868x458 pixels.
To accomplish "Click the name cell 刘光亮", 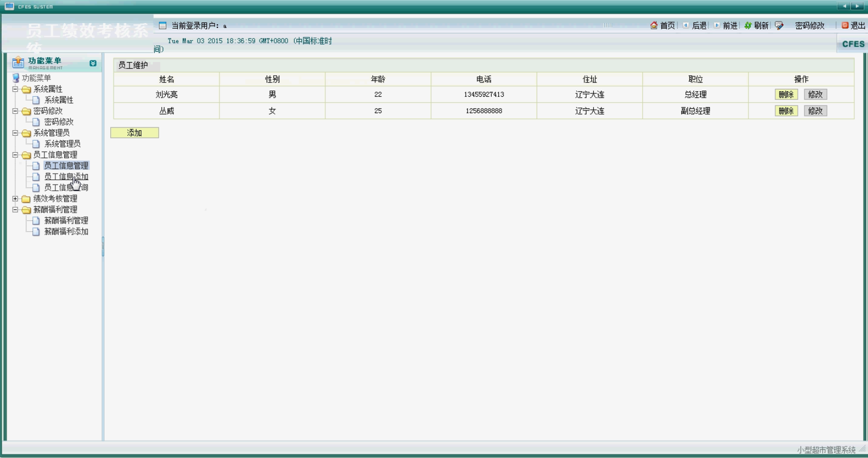I will pos(166,94).
